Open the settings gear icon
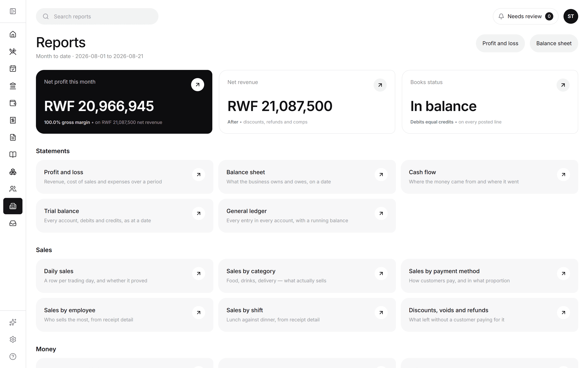This screenshot has width=588, height=368. (13, 339)
